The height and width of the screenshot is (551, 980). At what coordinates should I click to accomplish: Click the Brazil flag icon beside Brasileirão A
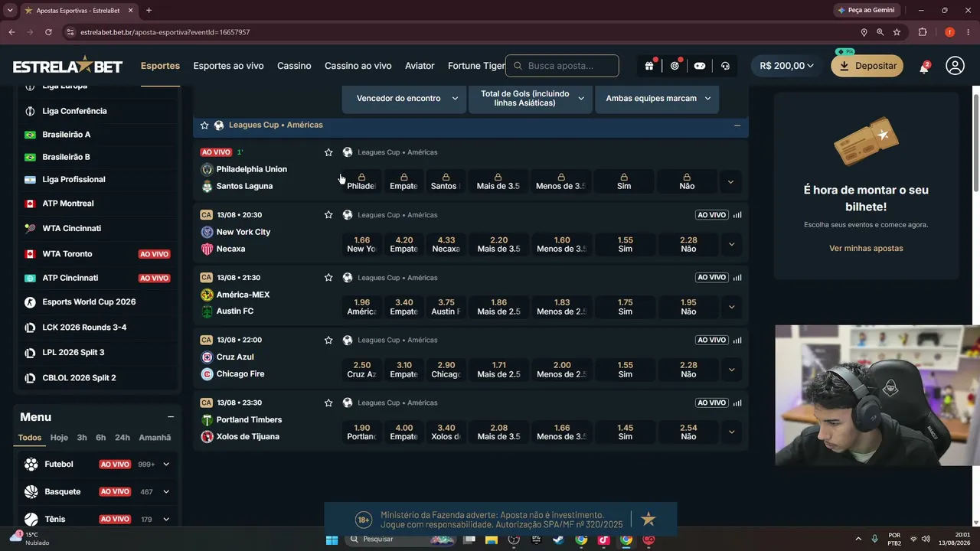tap(30, 135)
